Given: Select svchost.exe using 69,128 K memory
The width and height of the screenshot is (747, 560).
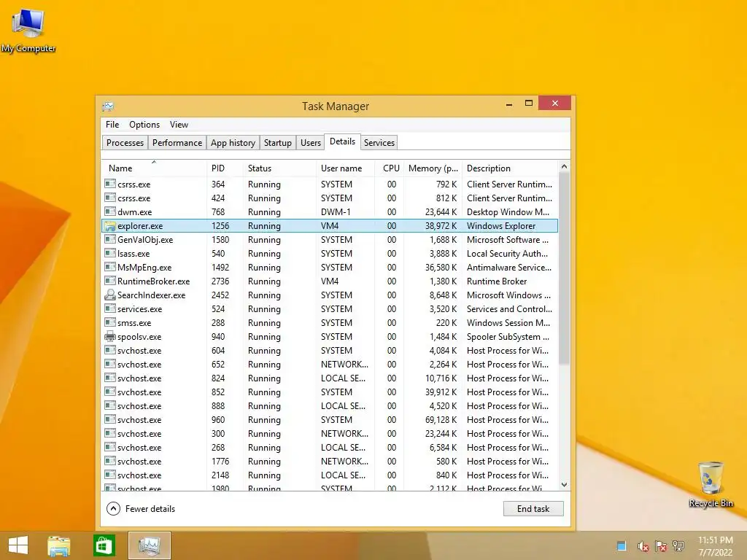Looking at the screenshot, I should click(330, 419).
